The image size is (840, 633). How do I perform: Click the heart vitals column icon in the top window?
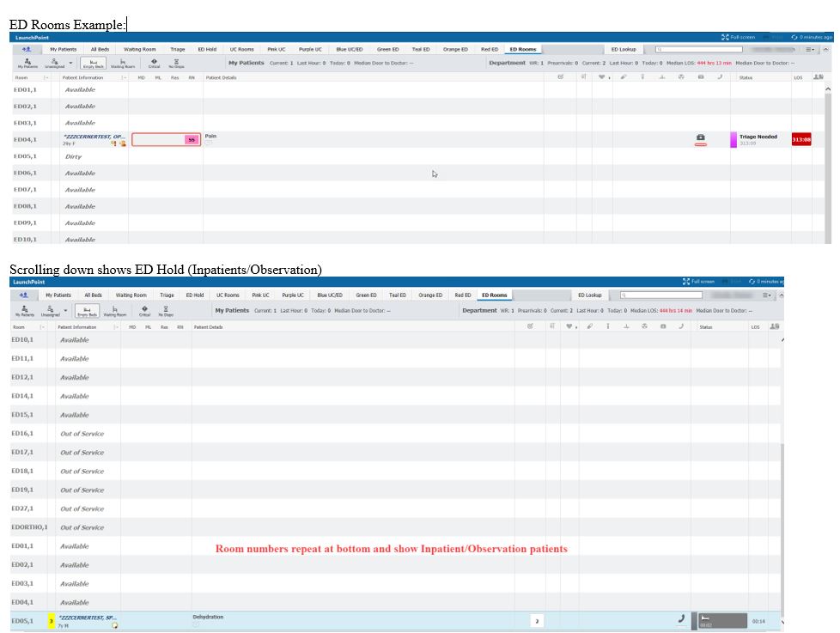[600, 77]
